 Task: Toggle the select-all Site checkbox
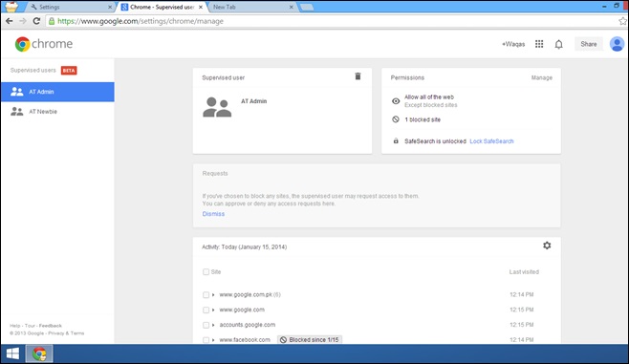click(206, 271)
